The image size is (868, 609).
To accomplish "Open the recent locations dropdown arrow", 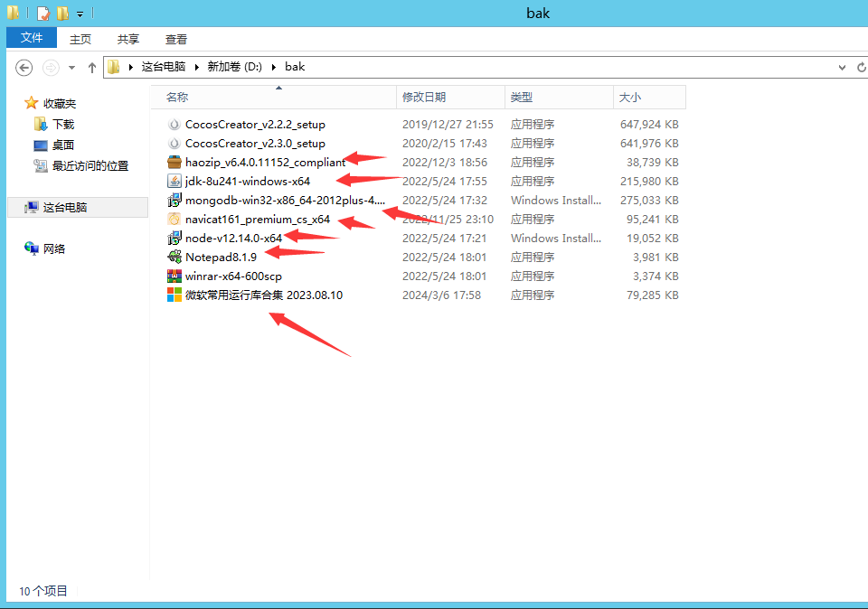I will (x=71, y=68).
